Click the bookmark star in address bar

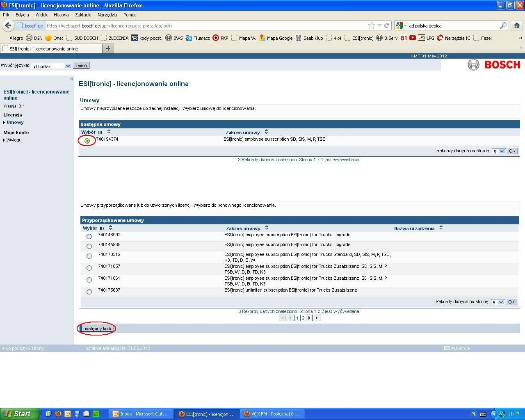(372, 25)
